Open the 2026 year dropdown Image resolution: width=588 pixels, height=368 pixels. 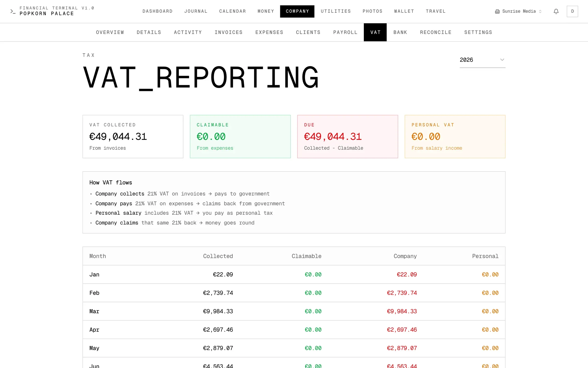pos(482,60)
